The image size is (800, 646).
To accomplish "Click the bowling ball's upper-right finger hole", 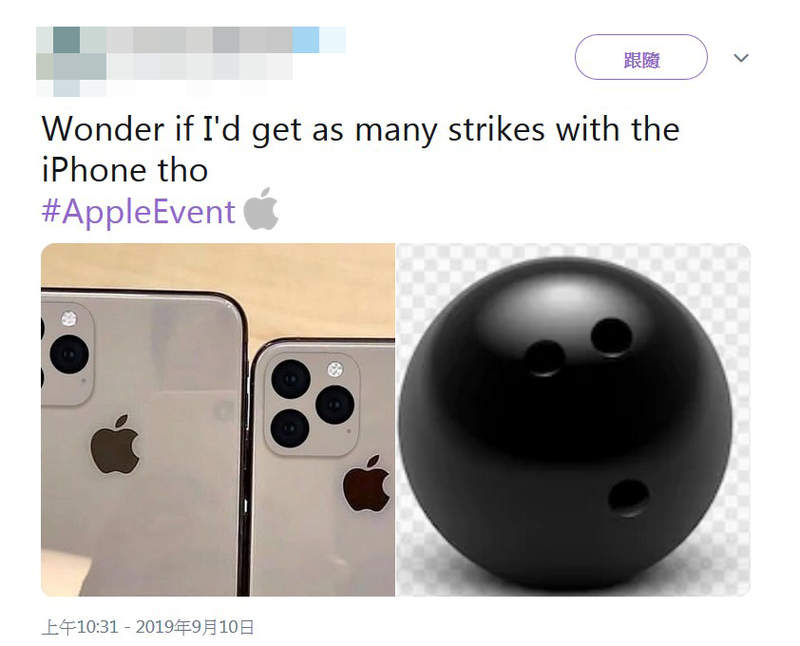I will [x=611, y=337].
